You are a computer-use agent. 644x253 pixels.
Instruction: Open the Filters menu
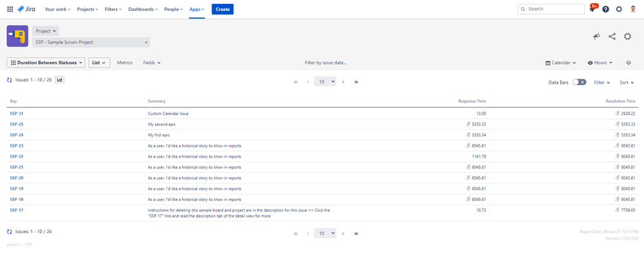coord(113,9)
